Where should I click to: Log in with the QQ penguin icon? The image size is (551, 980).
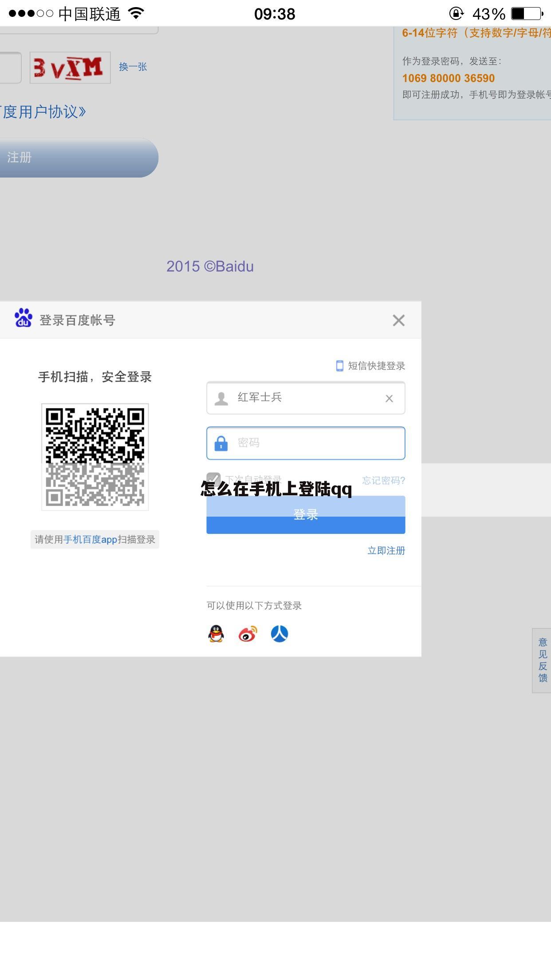coord(216,634)
